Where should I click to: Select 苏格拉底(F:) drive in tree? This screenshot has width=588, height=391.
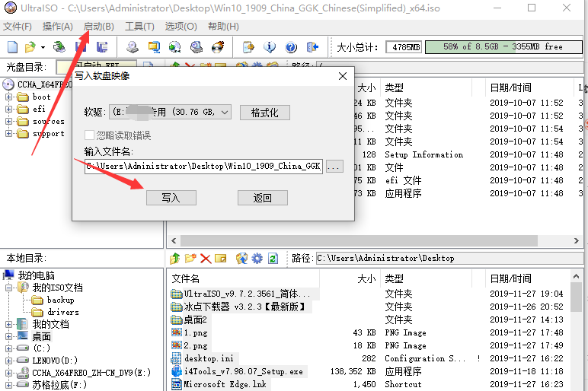pyautogui.click(x=59, y=385)
